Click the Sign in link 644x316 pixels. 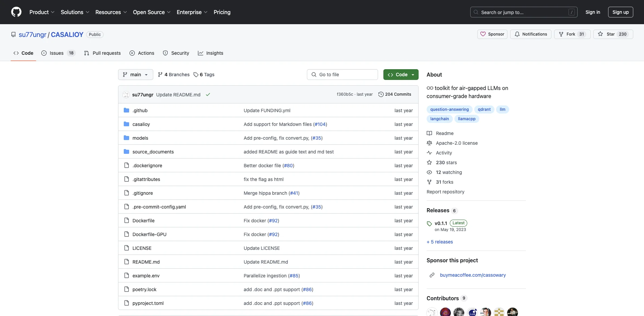(593, 12)
